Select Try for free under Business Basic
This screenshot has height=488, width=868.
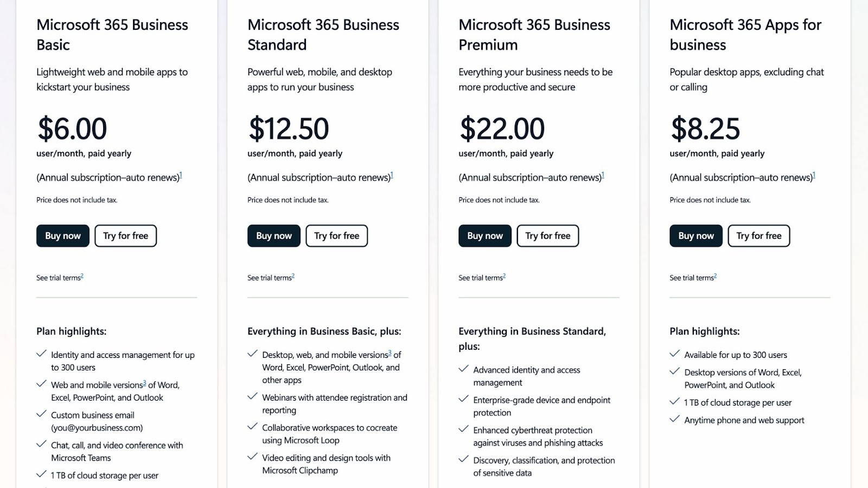click(125, 235)
